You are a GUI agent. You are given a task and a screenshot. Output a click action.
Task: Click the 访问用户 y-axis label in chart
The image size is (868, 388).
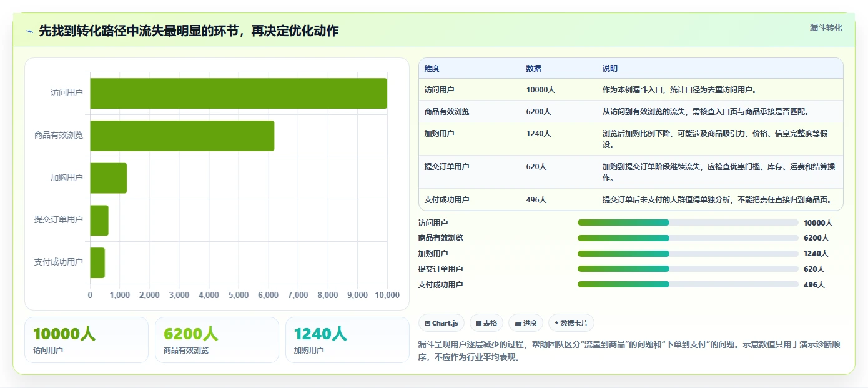click(67, 93)
